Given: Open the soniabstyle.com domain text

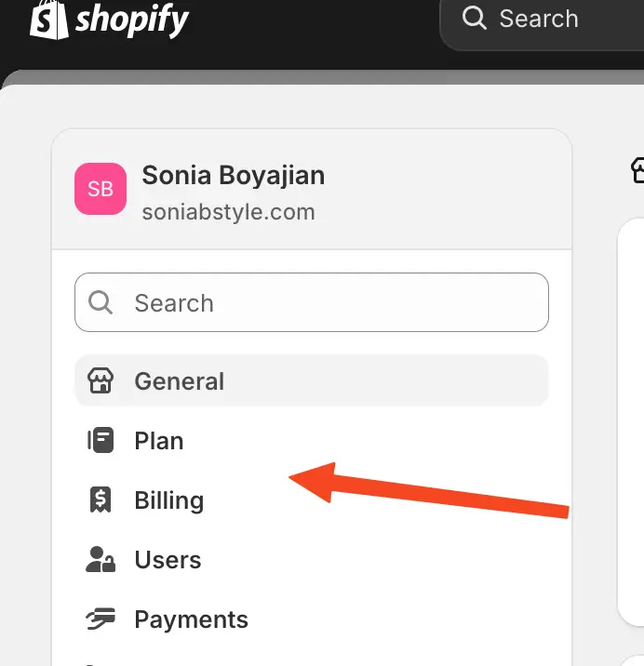Looking at the screenshot, I should point(228,212).
